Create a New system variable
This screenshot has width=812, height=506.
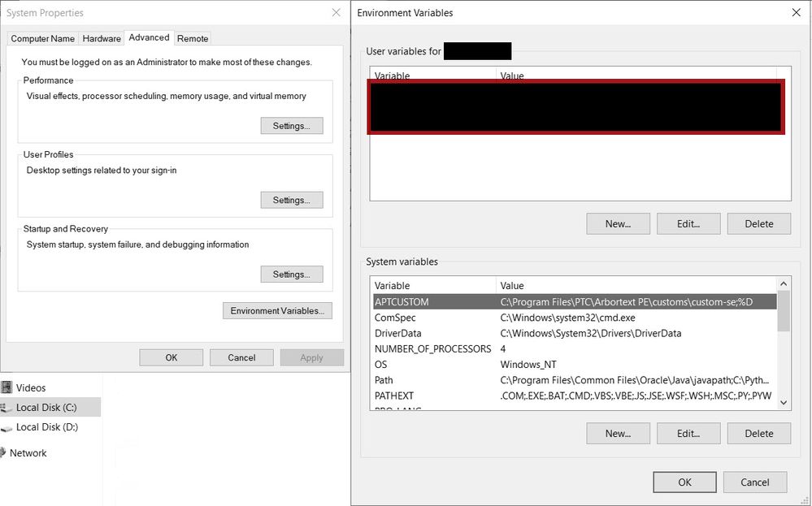tap(619, 433)
